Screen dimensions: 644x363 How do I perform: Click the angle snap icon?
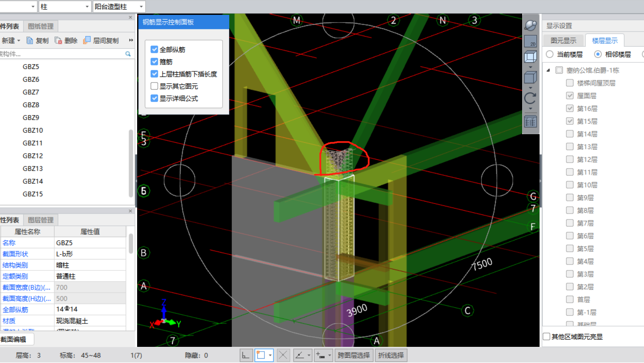(x=300, y=355)
